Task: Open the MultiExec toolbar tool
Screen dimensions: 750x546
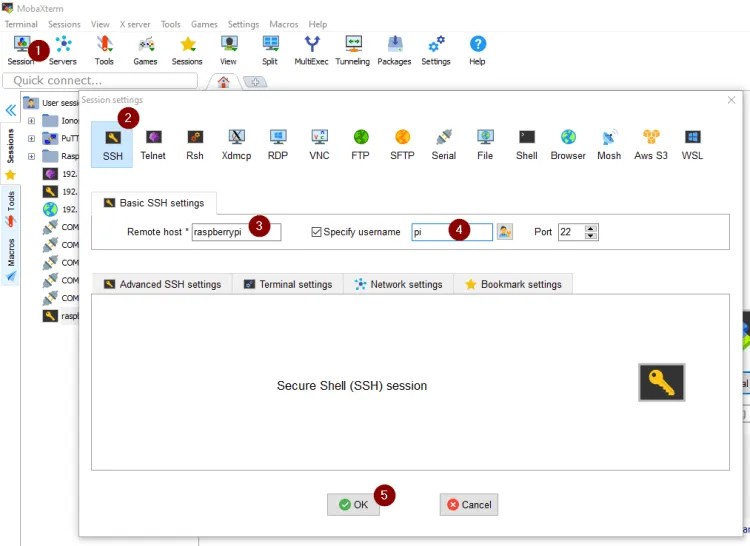Action: click(x=311, y=49)
